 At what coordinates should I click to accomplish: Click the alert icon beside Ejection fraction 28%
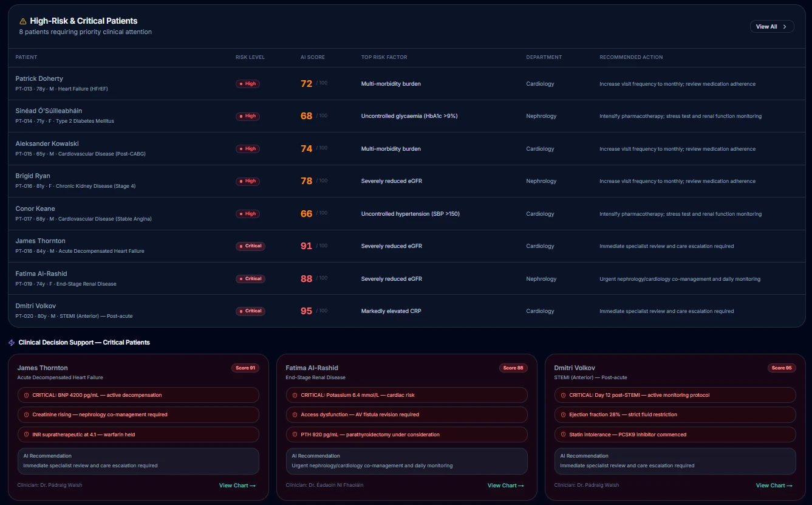click(563, 414)
